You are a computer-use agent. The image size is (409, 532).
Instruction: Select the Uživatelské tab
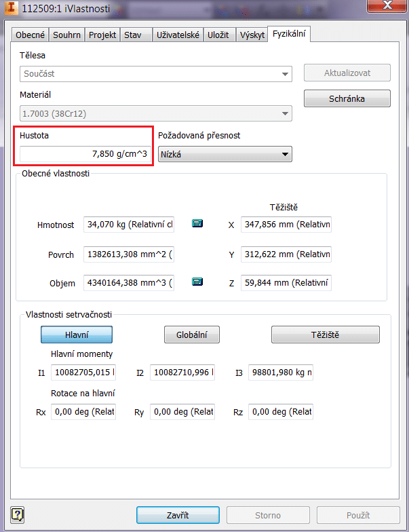coord(178,35)
